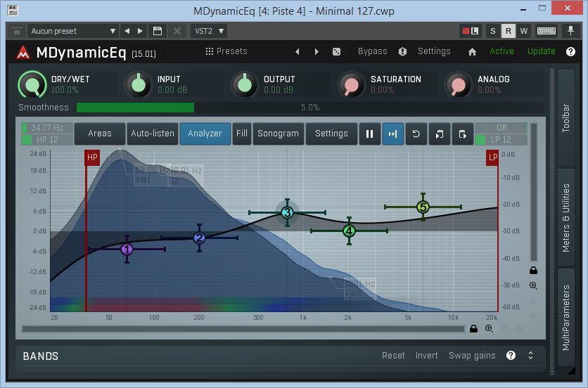Screen dimensions: 588x388
Task: Open the Bands help question mark
Action: [x=511, y=356]
